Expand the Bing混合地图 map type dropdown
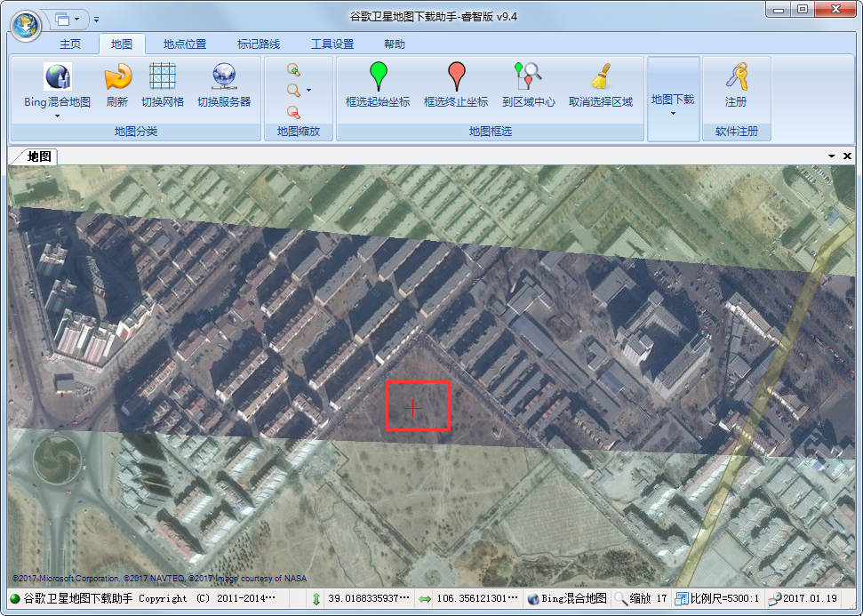This screenshot has width=863, height=616. point(57,116)
